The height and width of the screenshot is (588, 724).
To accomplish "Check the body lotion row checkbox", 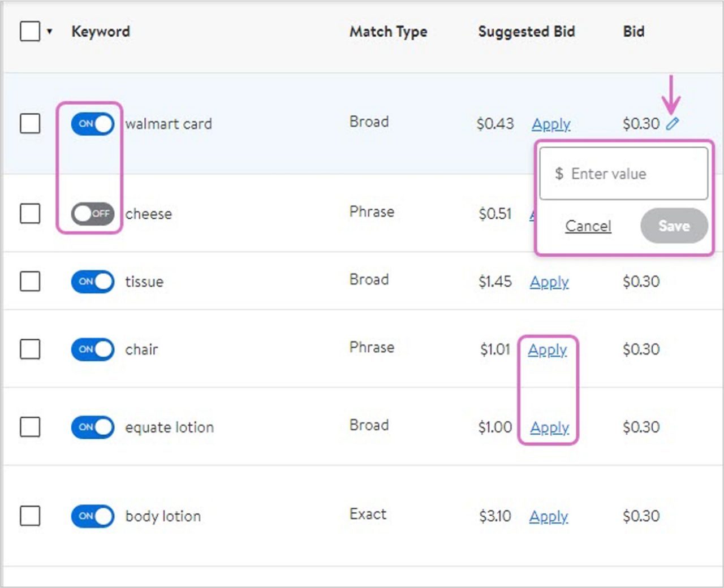I will (30, 516).
